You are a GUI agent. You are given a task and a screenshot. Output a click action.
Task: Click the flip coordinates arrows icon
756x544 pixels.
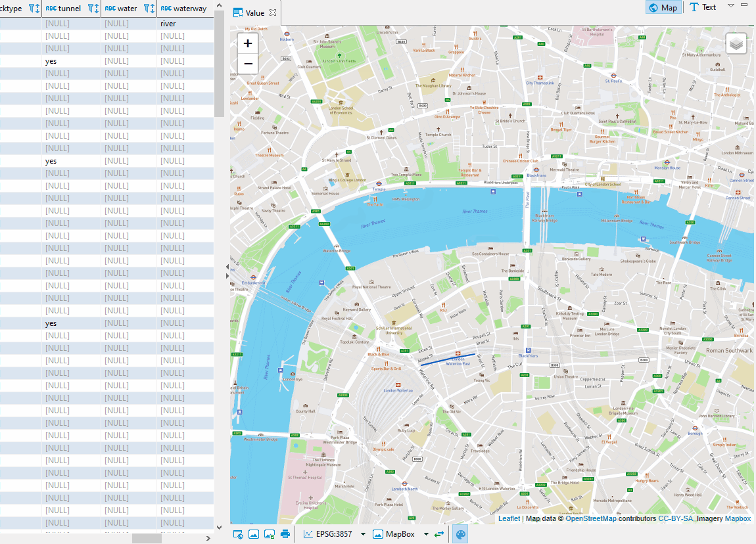[x=438, y=534]
